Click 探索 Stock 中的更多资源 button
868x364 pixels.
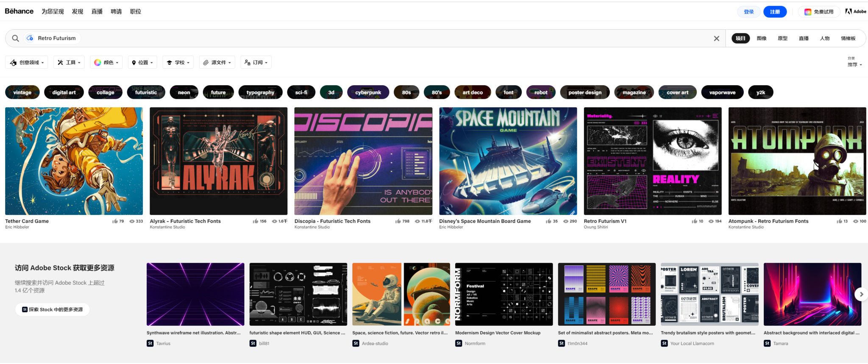53,309
